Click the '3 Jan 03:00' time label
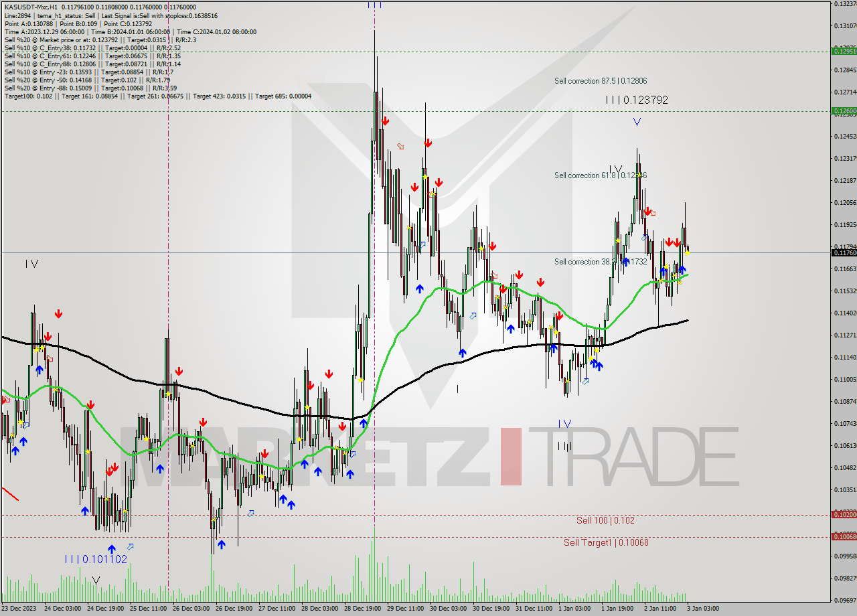Viewport: 857px width, 616px height. tap(702, 609)
